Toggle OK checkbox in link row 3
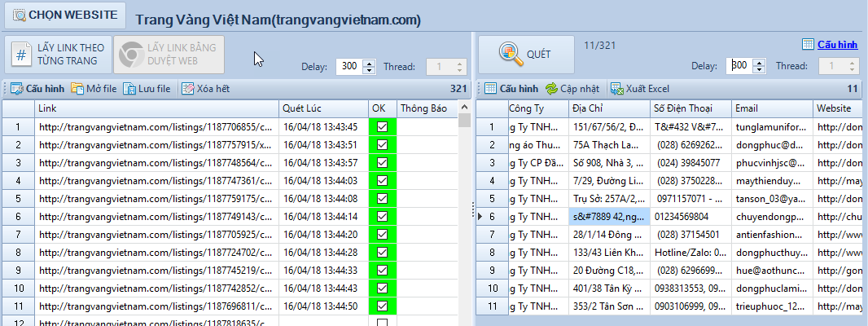The image size is (868, 326). [382, 163]
